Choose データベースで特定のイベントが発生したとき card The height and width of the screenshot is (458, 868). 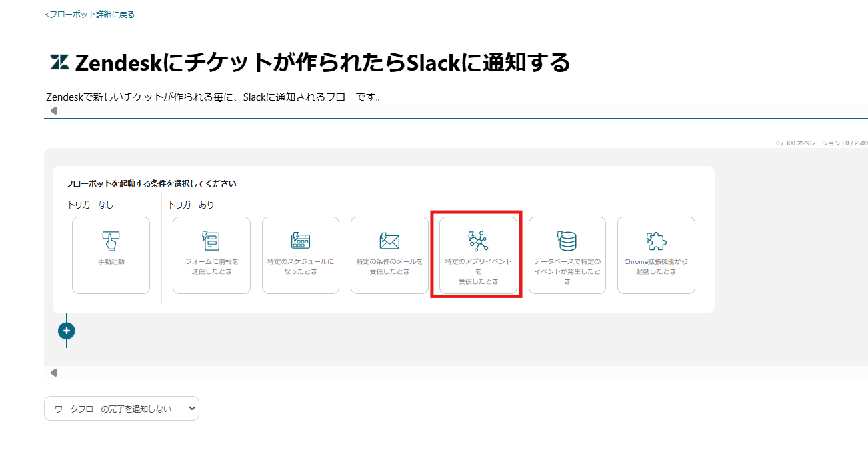pos(567,255)
